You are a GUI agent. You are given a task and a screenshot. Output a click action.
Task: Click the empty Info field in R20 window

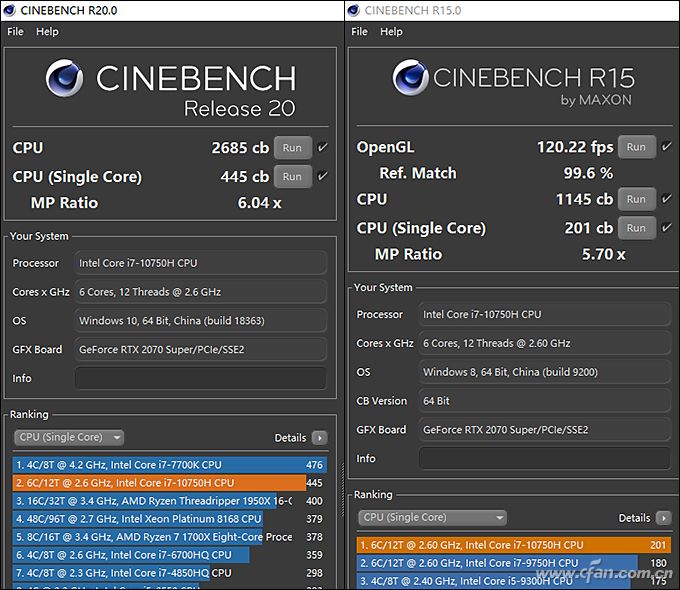[200, 378]
